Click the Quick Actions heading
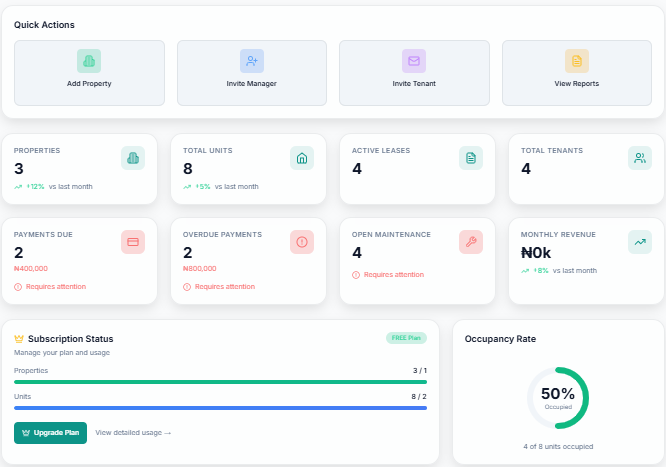Screen dimensions: 666x467 click(x=44, y=25)
